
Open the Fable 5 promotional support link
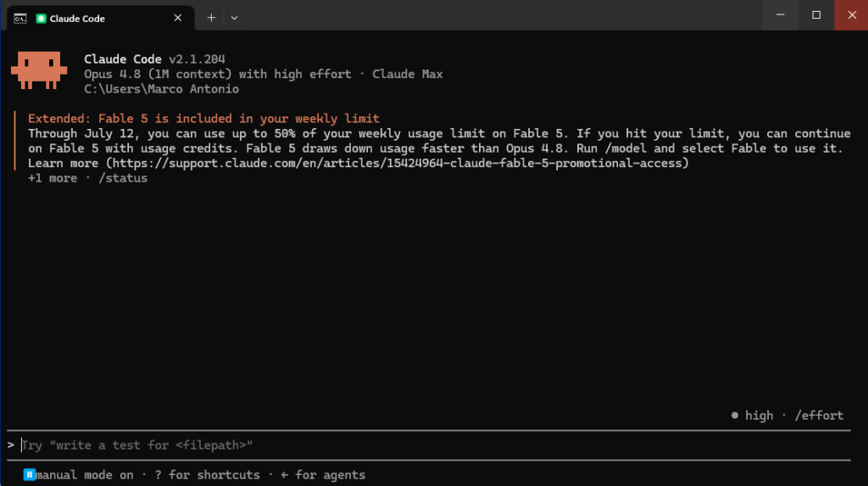click(398, 164)
